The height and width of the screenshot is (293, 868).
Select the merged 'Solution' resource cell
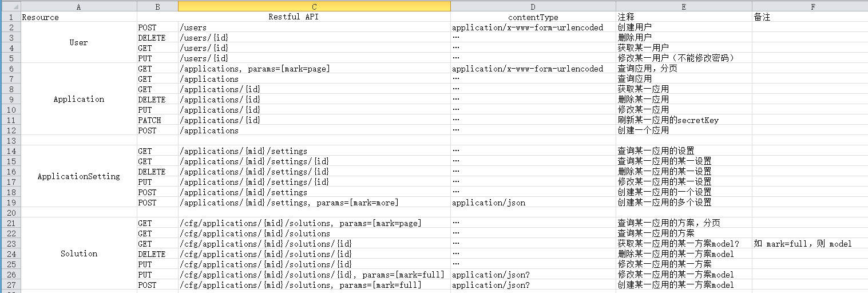pyautogui.click(x=78, y=254)
